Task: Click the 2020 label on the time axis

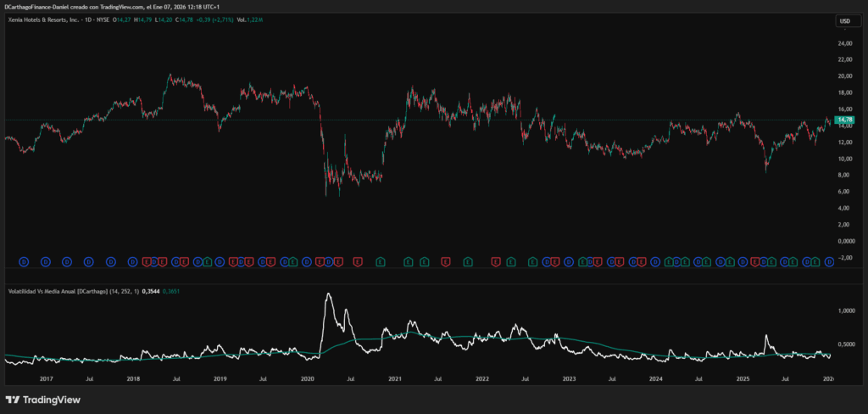Action: pyautogui.click(x=308, y=378)
